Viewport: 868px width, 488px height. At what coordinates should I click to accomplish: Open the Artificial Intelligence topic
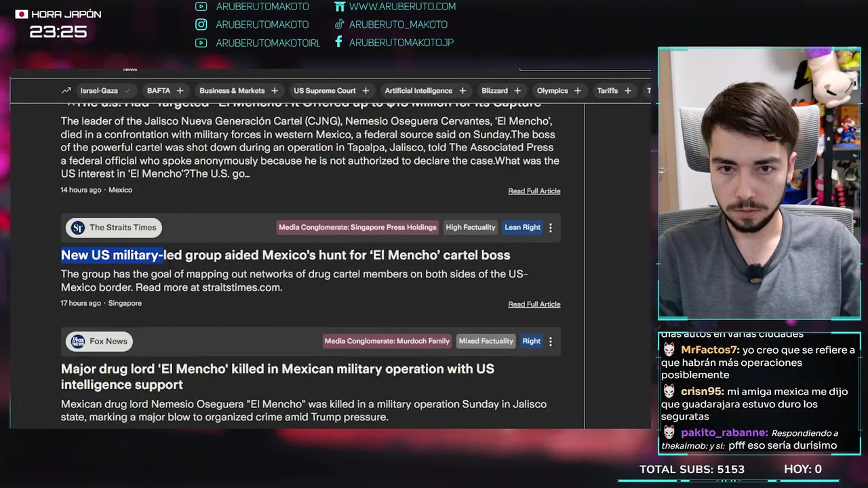[418, 91]
